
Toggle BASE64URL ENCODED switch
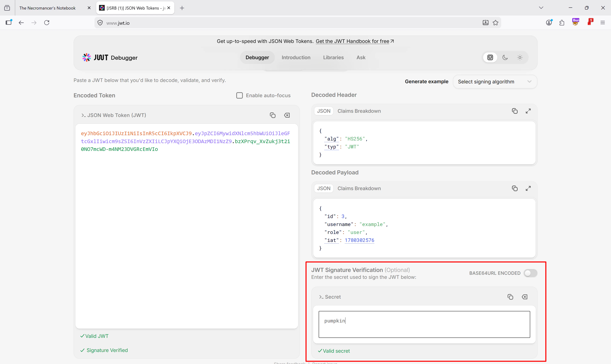point(530,273)
